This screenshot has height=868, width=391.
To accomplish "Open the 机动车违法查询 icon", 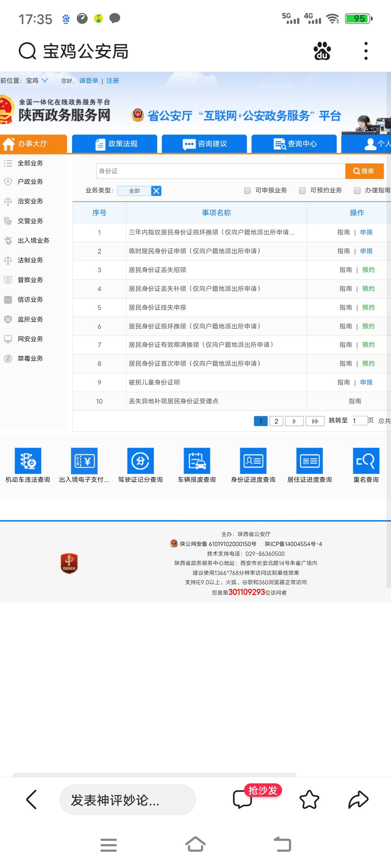I will click(28, 461).
